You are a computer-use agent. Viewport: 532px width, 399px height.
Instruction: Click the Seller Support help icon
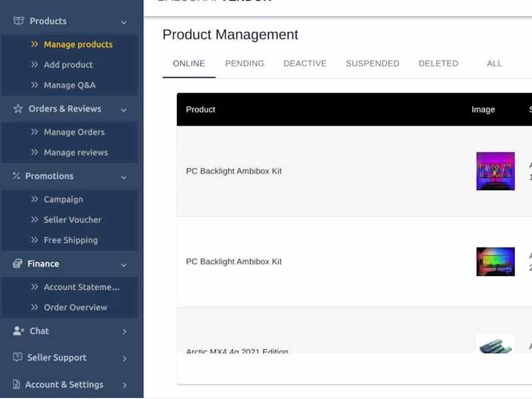click(18, 358)
